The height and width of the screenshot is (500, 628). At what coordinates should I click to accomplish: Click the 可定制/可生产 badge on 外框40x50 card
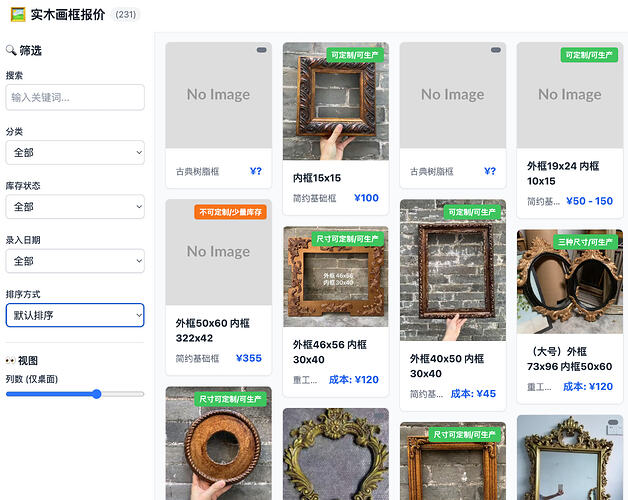[472, 212]
